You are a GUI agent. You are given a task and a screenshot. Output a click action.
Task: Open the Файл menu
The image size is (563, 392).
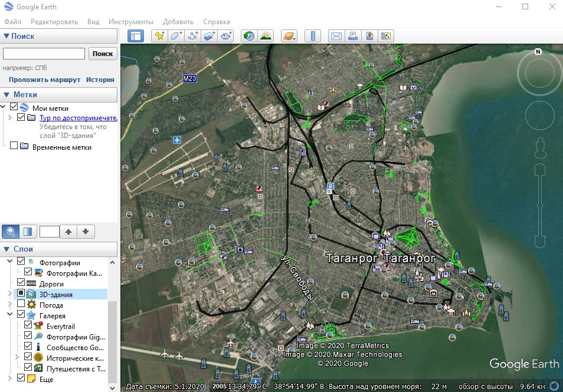(12, 22)
